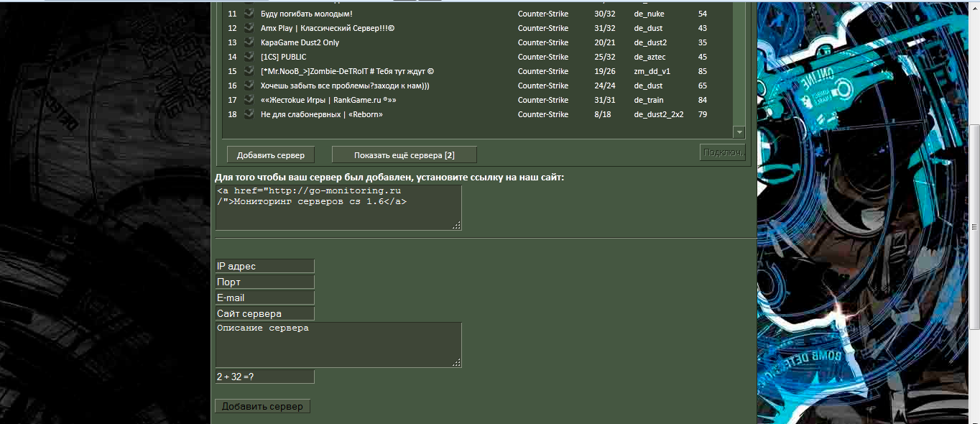Click icon for Zombie-DeTRoIT server row
The width and height of the screenshot is (980, 424).
[249, 70]
